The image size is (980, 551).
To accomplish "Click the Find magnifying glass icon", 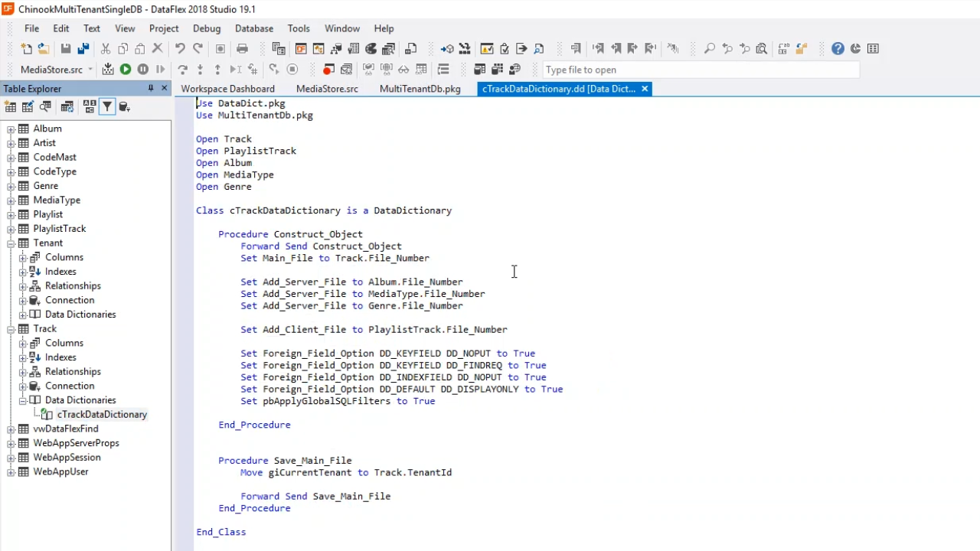I will (x=710, y=49).
